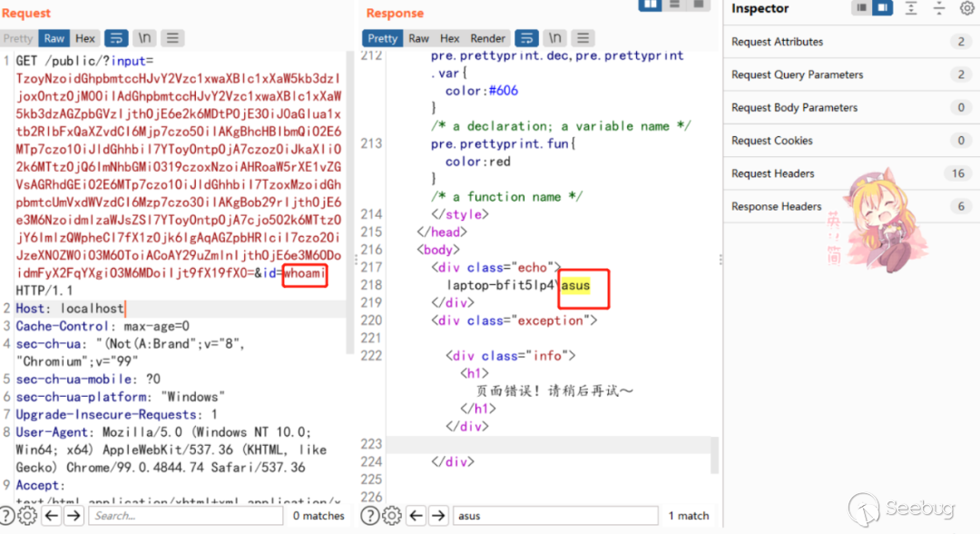Switch to side-by-side layout view
The image size is (980, 534).
tap(650, 5)
